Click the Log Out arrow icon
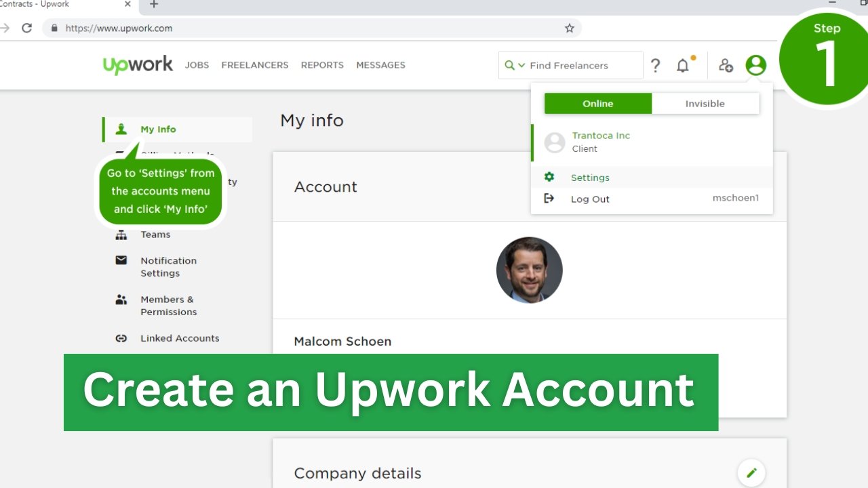The height and width of the screenshot is (488, 868). point(549,199)
